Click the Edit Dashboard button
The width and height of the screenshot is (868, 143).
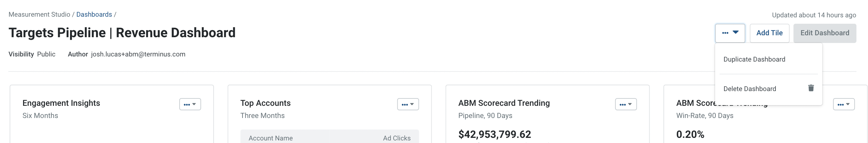[x=825, y=33]
